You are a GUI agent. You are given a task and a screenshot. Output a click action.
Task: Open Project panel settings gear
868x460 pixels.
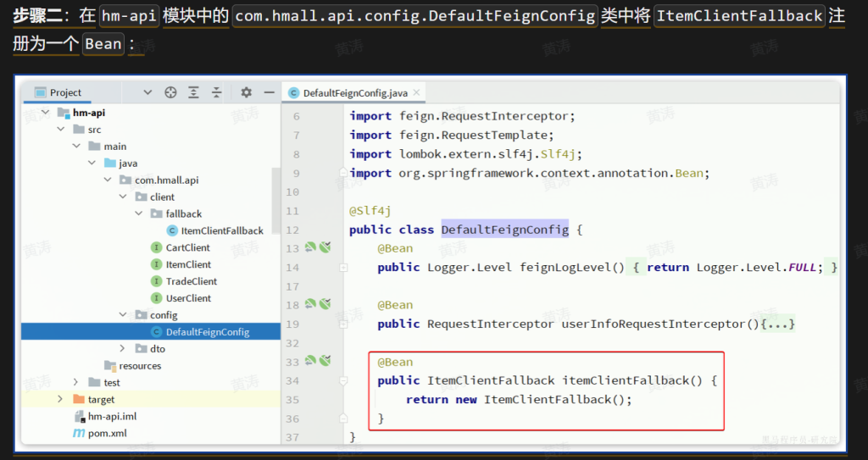246,92
